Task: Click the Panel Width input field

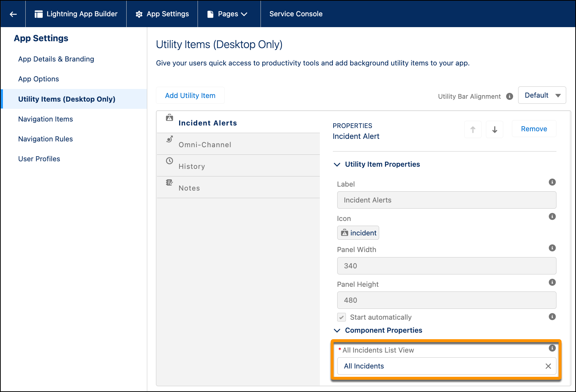Action: (446, 266)
